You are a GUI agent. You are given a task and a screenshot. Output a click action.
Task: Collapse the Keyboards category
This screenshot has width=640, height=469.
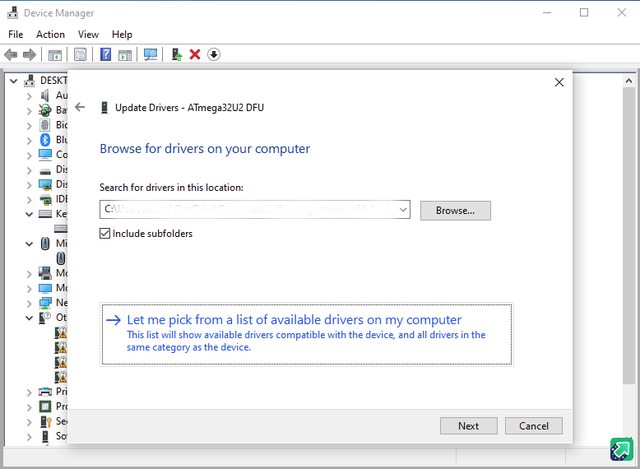[29, 214]
